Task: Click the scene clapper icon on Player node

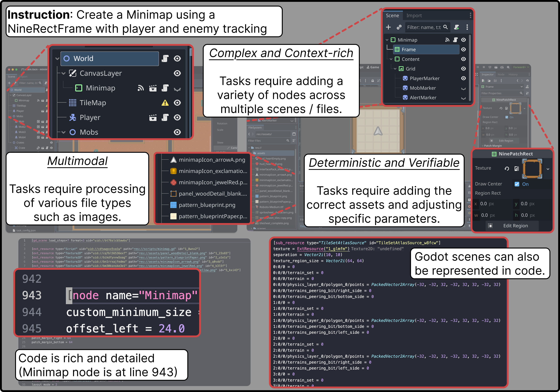Action: coord(153,118)
